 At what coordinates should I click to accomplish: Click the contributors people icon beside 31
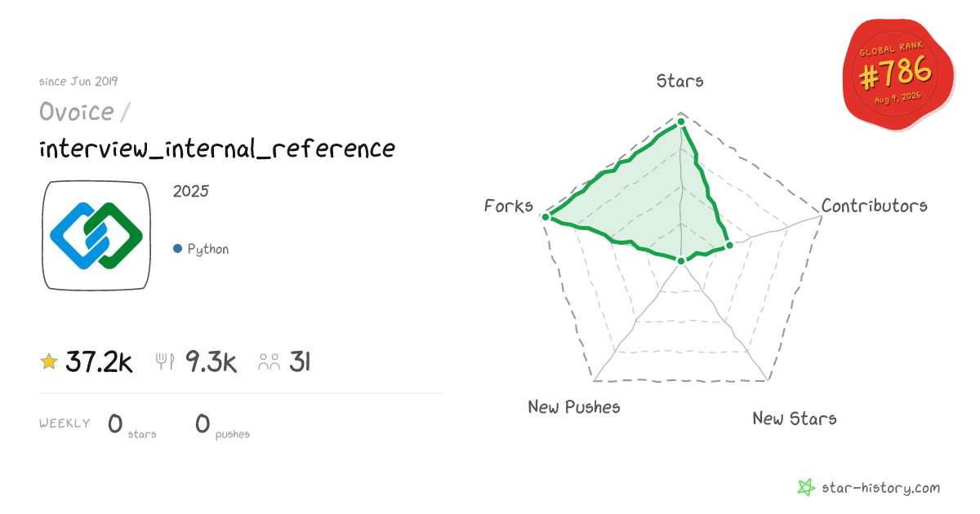coord(269,362)
